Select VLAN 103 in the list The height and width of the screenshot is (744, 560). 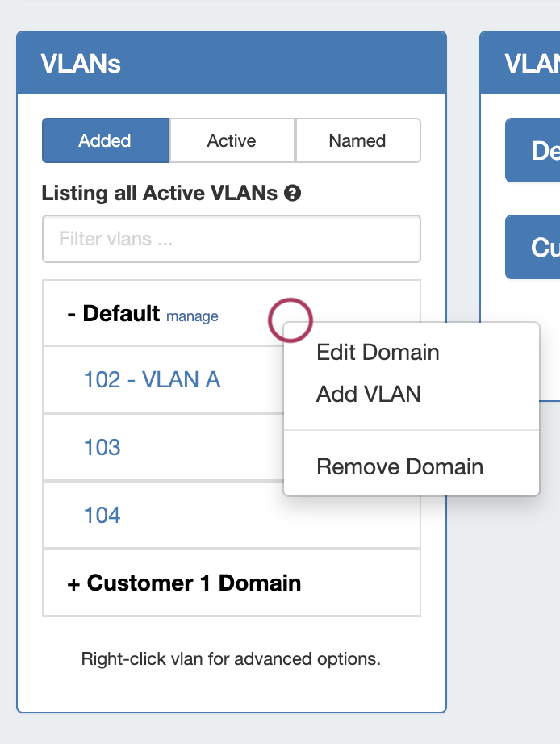[102, 447]
